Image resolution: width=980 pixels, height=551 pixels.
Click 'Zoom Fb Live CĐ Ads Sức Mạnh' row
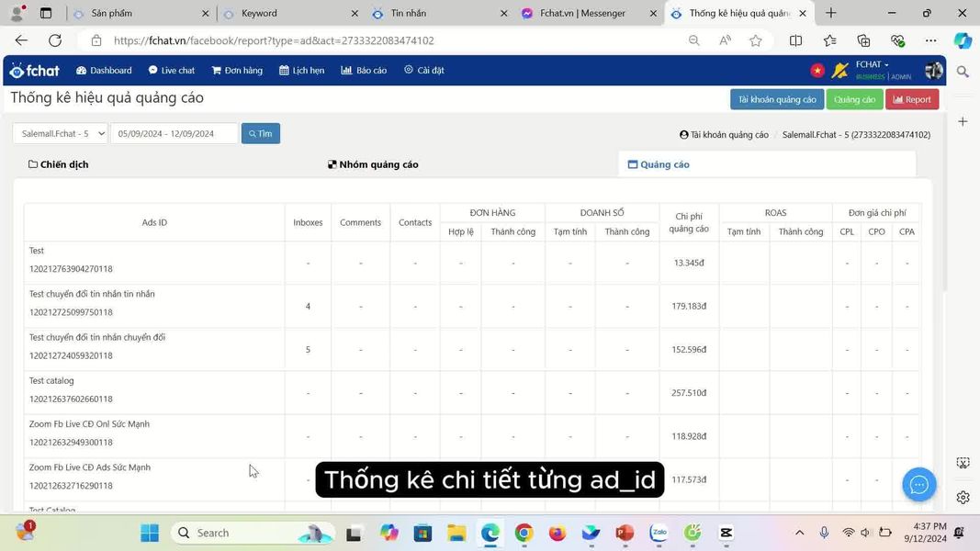[472, 479]
